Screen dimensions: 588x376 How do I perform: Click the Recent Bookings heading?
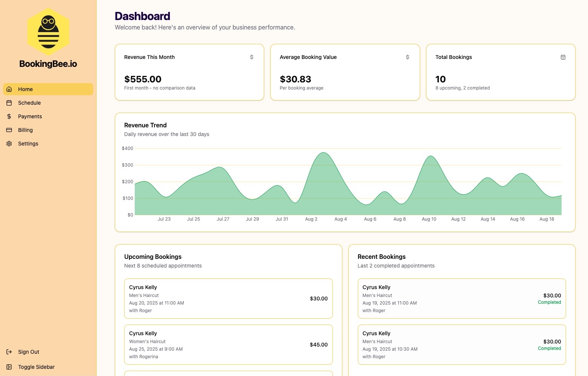click(382, 257)
